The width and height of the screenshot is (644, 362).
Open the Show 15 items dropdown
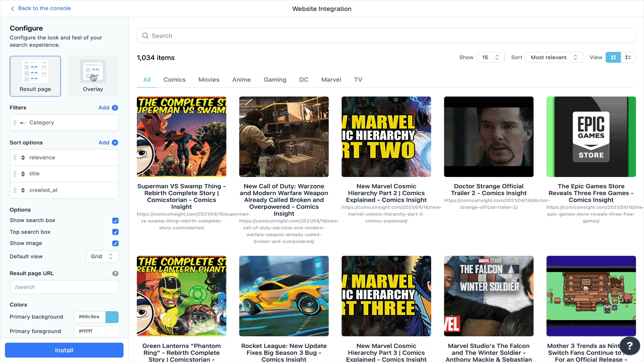pyautogui.click(x=491, y=57)
